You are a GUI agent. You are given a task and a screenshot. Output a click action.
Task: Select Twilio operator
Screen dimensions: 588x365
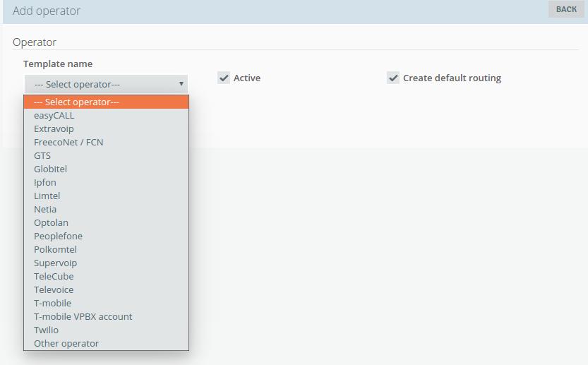point(106,330)
